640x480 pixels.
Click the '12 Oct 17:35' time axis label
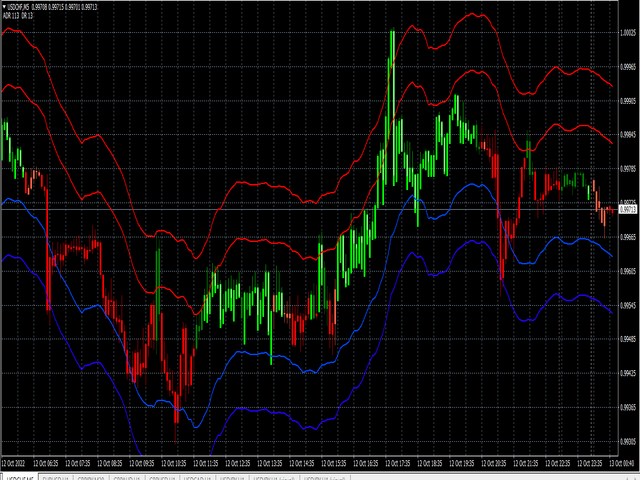click(x=398, y=463)
